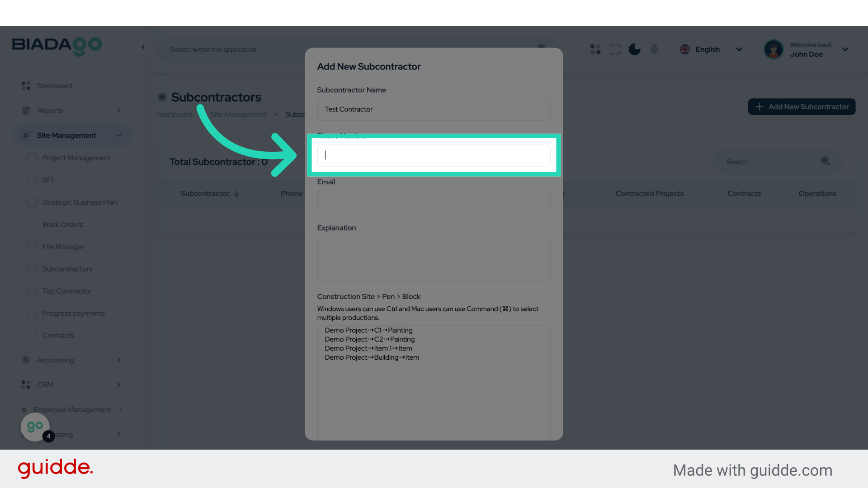Expand the Reports menu chevron
Image resolution: width=868 pixels, height=488 pixels.
[119, 111]
